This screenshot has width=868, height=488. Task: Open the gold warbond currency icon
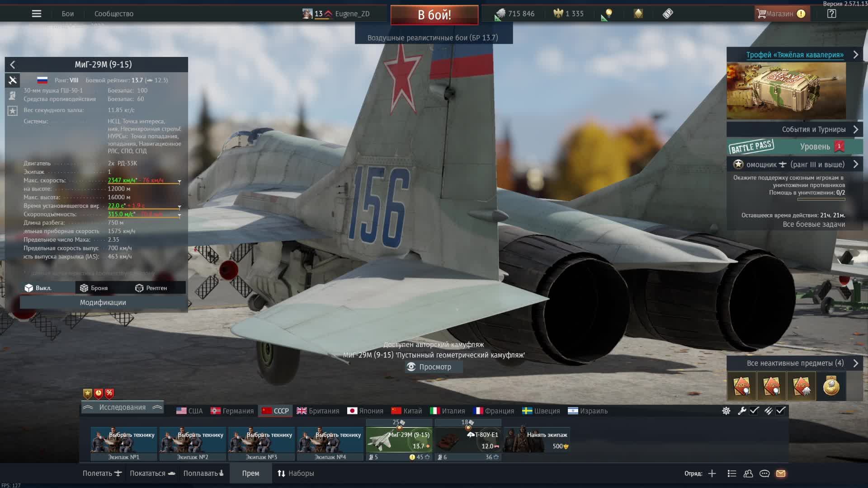click(638, 14)
